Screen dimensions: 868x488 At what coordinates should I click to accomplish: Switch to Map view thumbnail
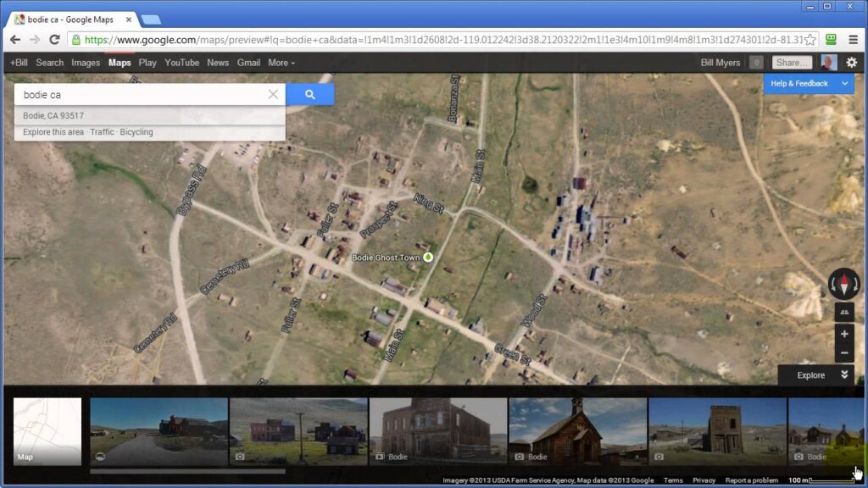[47, 431]
